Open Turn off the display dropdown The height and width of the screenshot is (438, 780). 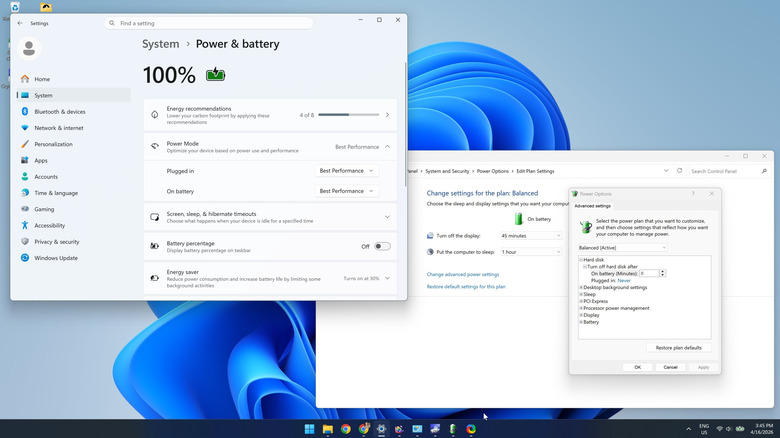[x=531, y=236]
